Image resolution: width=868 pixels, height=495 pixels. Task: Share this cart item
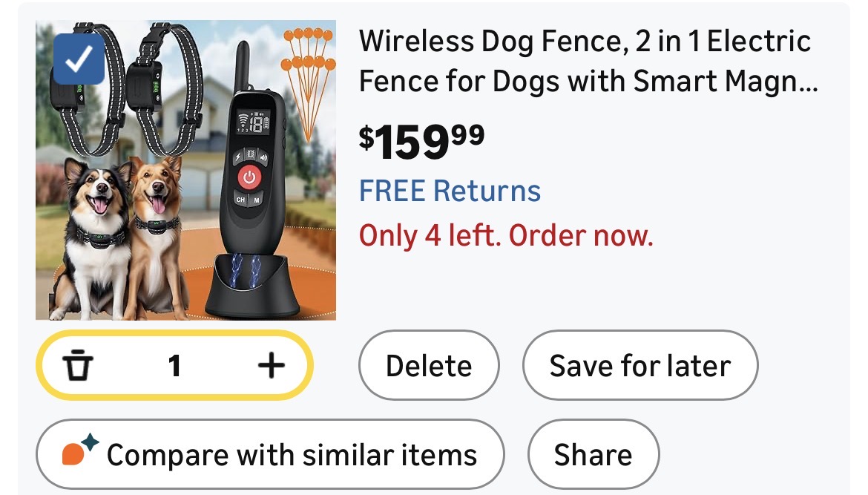[594, 455]
